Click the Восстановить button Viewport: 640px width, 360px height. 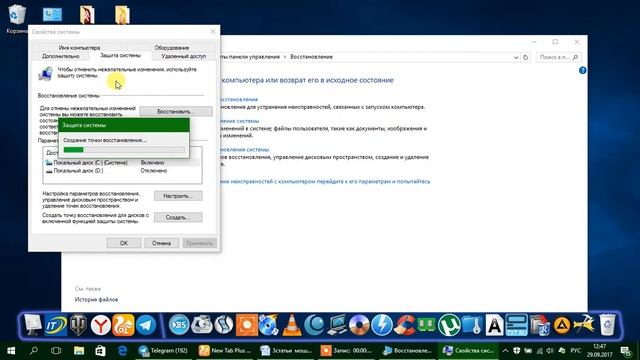(176, 111)
